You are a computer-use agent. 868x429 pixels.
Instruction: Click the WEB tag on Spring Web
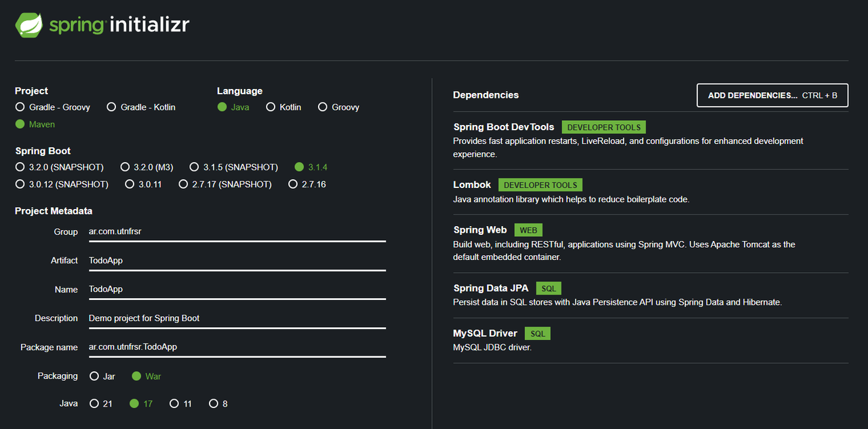pos(528,230)
